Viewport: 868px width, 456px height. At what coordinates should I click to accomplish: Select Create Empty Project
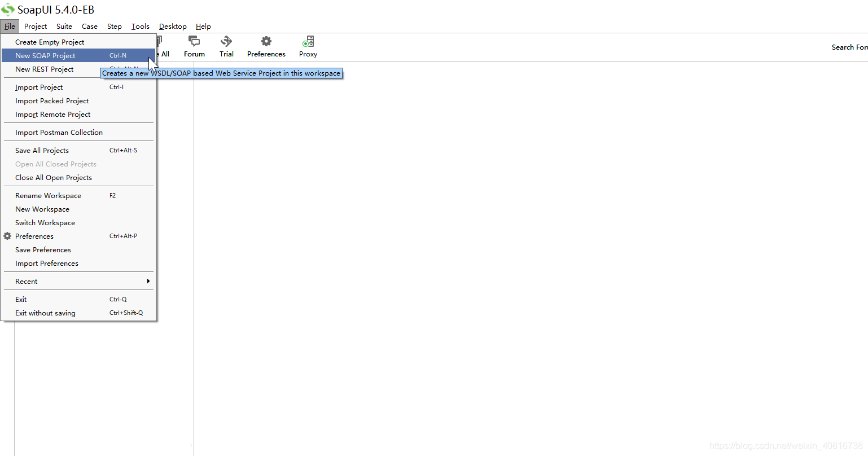tap(78, 42)
